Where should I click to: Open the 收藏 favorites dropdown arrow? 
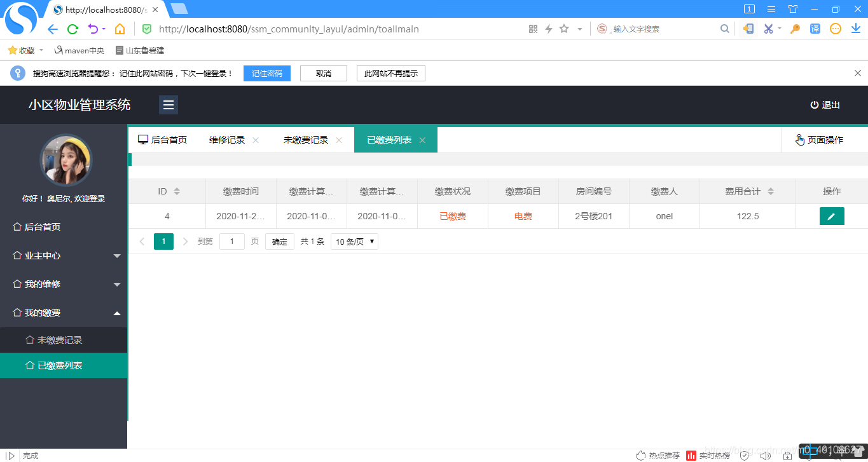tap(41, 50)
